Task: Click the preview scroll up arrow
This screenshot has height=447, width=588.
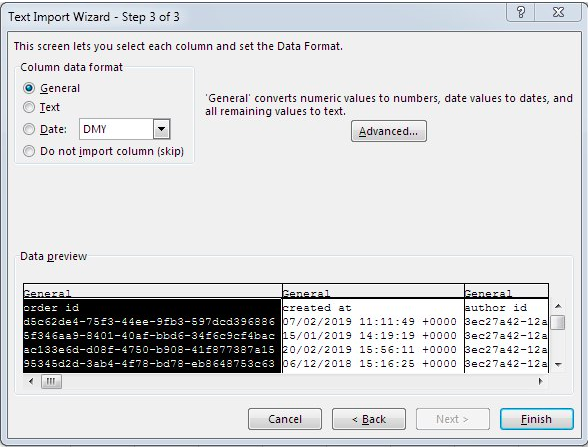Action: point(558,306)
